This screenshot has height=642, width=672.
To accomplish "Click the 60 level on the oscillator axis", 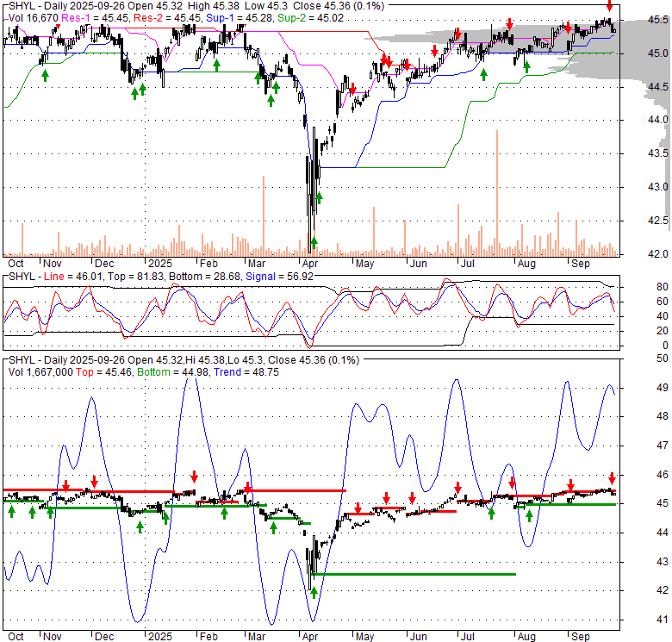I will (663, 302).
